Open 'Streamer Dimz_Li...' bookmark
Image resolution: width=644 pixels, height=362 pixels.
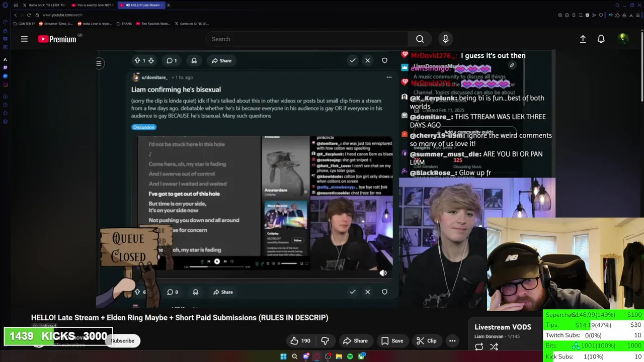pyautogui.click(x=56, y=24)
